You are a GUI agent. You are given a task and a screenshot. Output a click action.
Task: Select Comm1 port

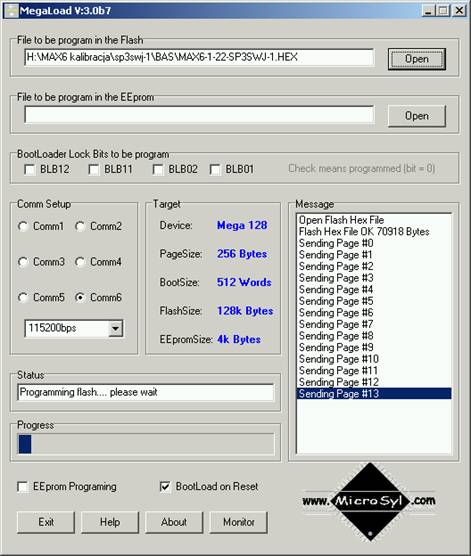(23, 226)
